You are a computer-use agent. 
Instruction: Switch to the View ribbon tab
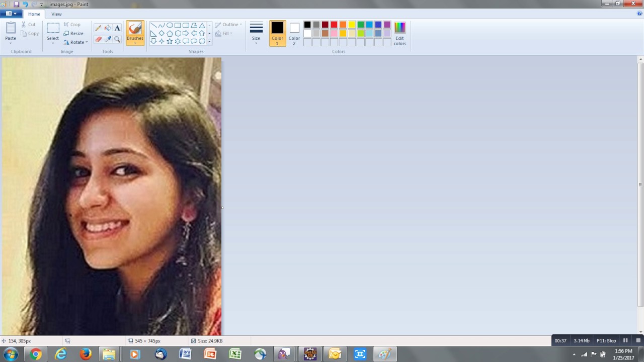point(56,14)
